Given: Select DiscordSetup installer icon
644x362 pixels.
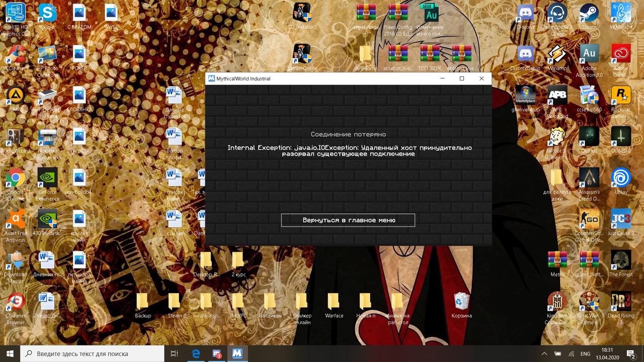Looking at the screenshot, I should click(525, 58).
